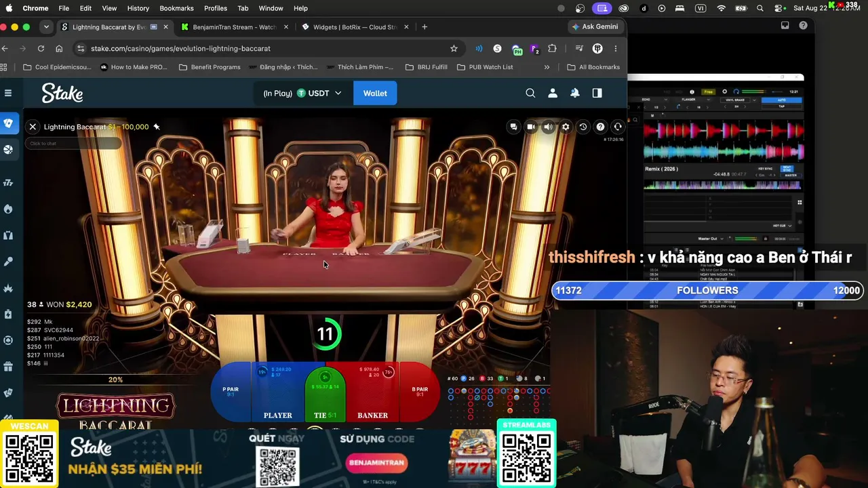Open the game settings gear
Viewport: 868px width, 488px height.
[x=566, y=127]
